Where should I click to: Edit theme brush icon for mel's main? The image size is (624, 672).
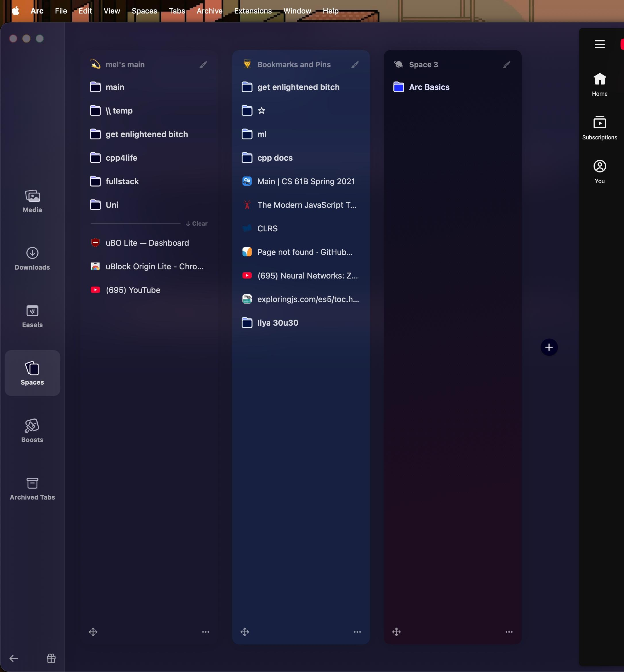(203, 65)
